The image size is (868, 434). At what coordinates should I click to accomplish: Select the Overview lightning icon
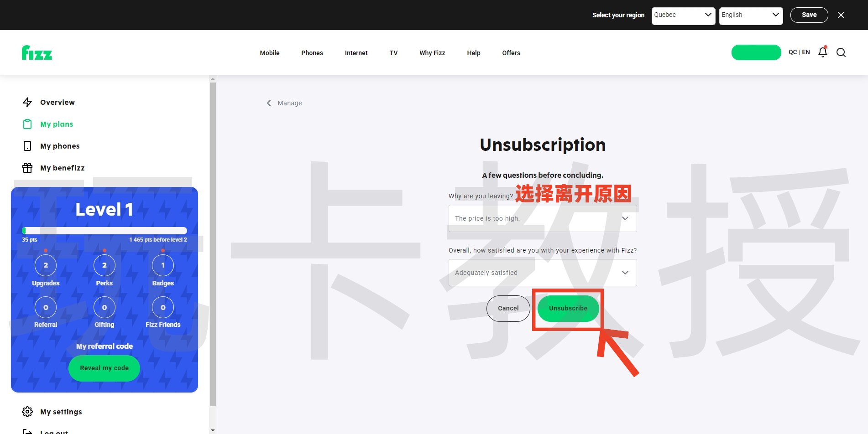click(27, 102)
